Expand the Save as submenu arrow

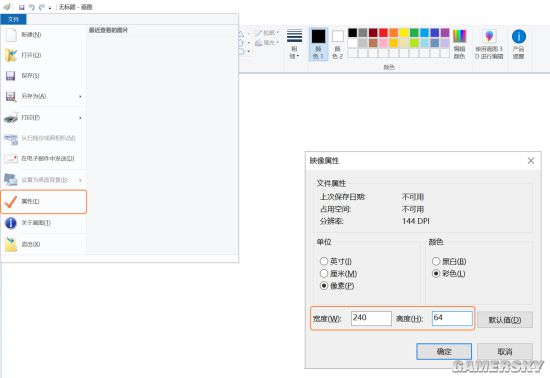pos(80,96)
